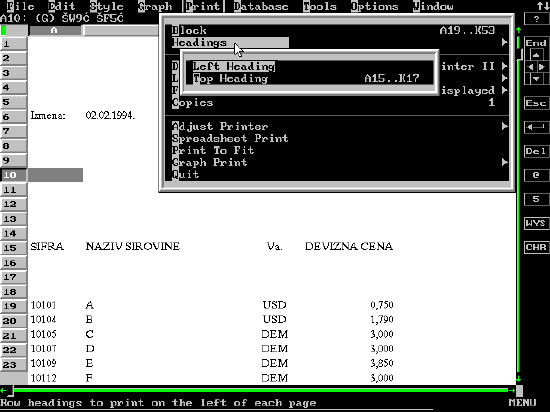This screenshot has height=412, width=550.
Task: Click the Esc button in palette
Action: coord(536,103)
